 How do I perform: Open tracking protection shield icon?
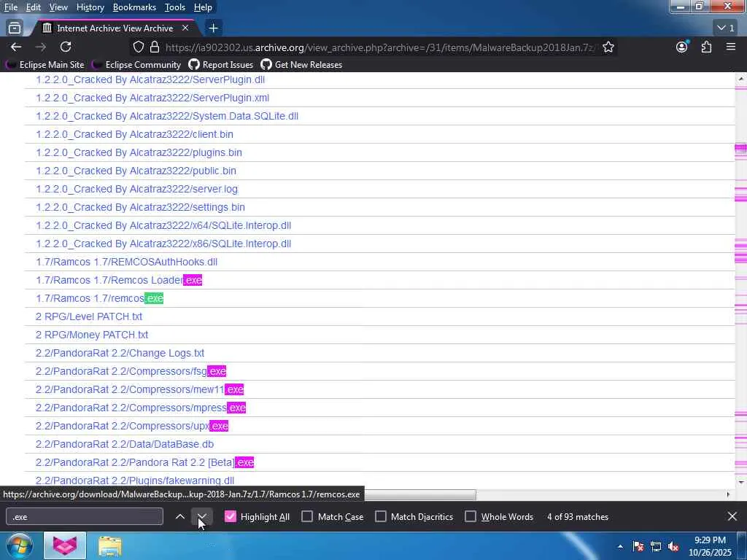(x=138, y=47)
